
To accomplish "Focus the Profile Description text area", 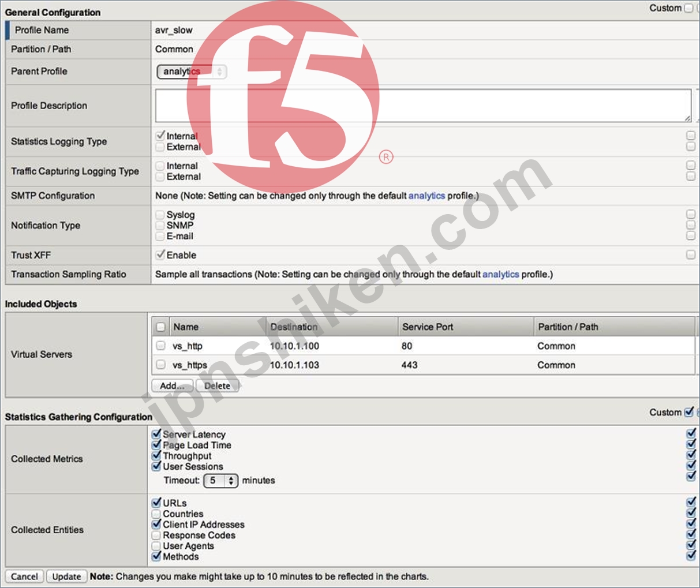I will tap(423, 105).
